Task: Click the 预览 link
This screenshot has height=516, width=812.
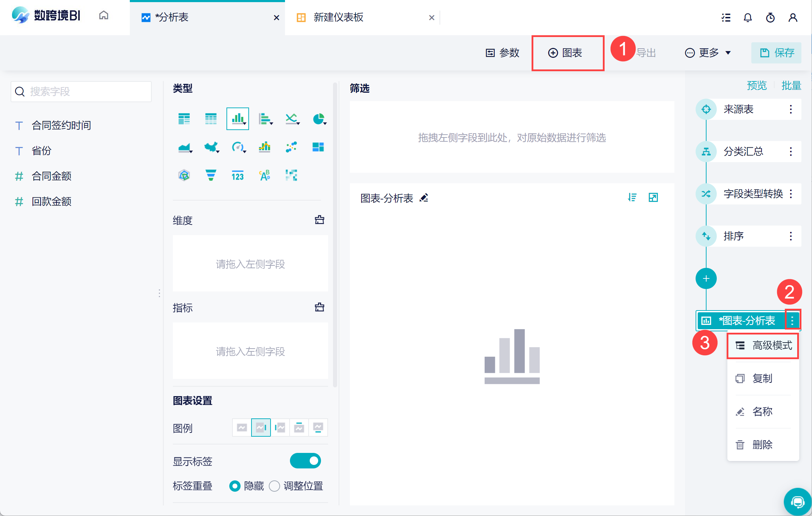Action: [x=757, y=85]
